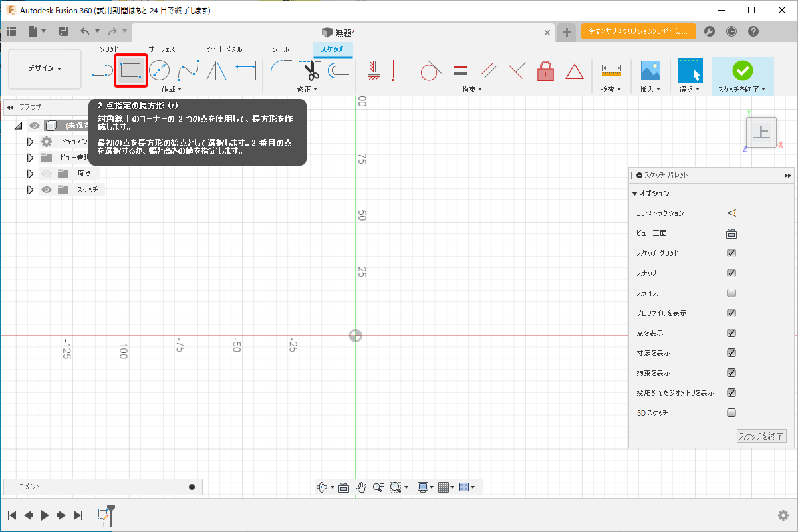Select the Trim scissors tool

click(311, 70)
